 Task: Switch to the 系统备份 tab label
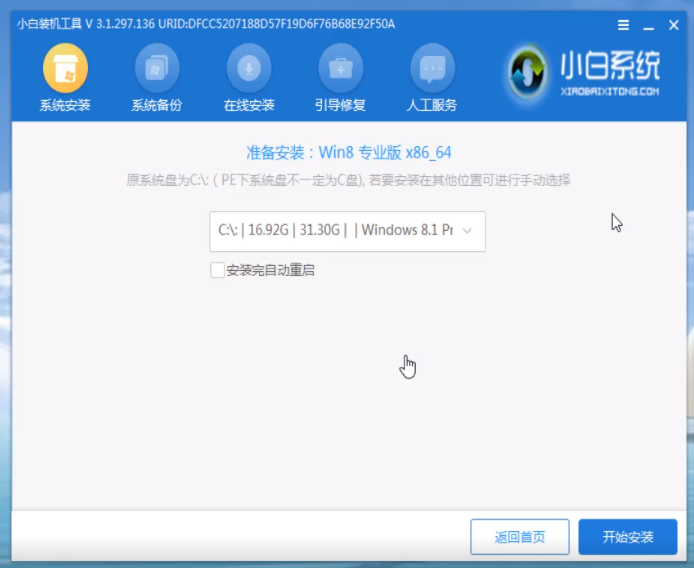point(157,105)
